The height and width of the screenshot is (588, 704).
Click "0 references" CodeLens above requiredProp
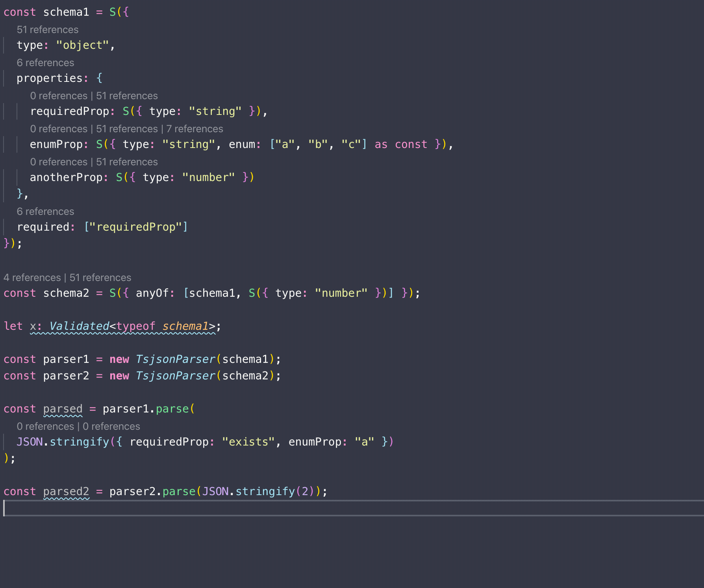59,96
